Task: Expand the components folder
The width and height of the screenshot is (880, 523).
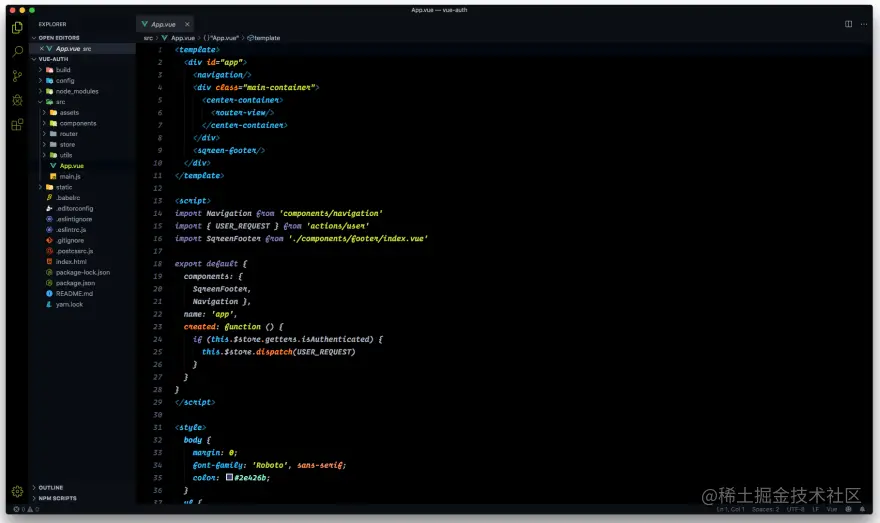Action: 77,123
